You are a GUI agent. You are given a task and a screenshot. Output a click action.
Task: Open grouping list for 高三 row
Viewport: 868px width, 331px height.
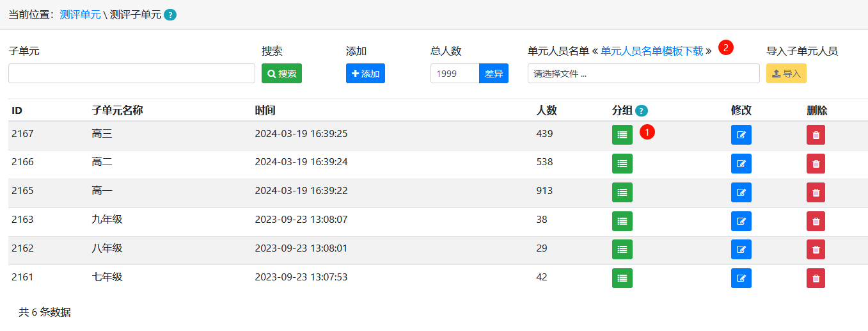pyautogui.click(x=622, y=134)
